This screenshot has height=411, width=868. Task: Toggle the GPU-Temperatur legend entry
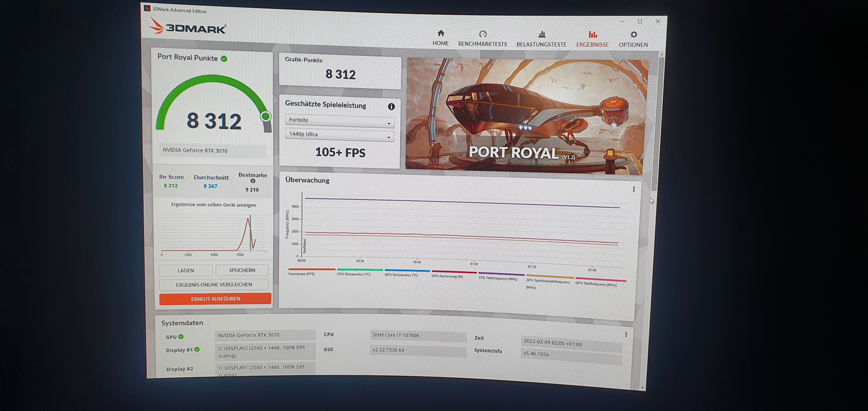tap(401, 275)
